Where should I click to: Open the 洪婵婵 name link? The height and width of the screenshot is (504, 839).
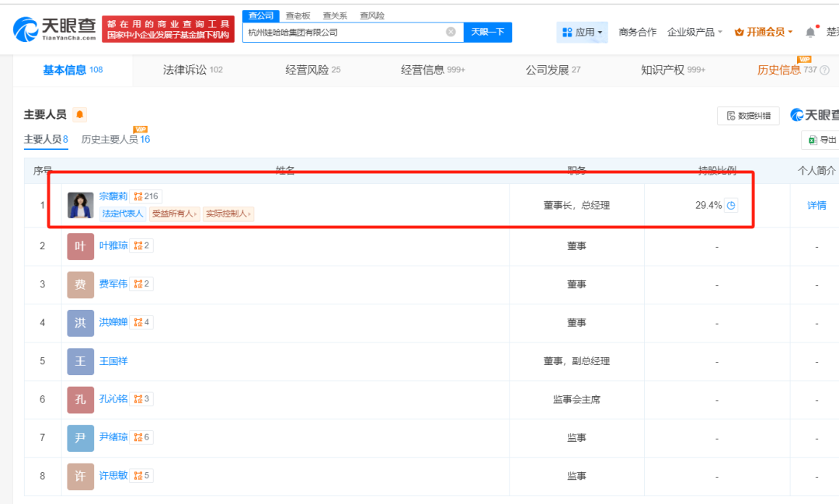pyautogui.click(x=113, y=322)
